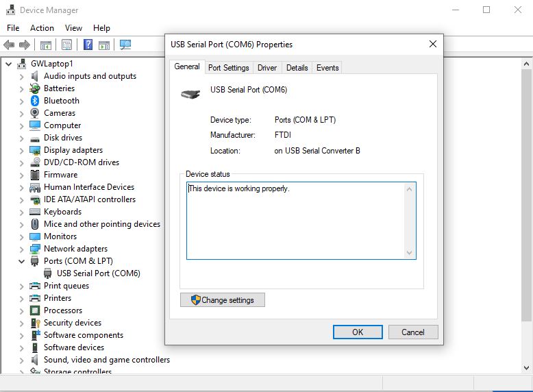Screen dimensions: 533x392
Task: Click the Change settings button
Action: point(222,300)
